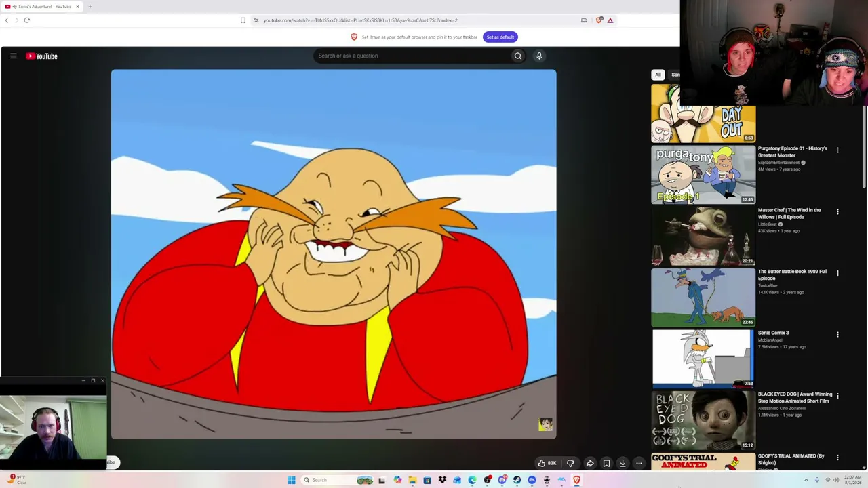The image size is (868, 488).
Task: Open a new browser tab
Action: tap(90, 7)
